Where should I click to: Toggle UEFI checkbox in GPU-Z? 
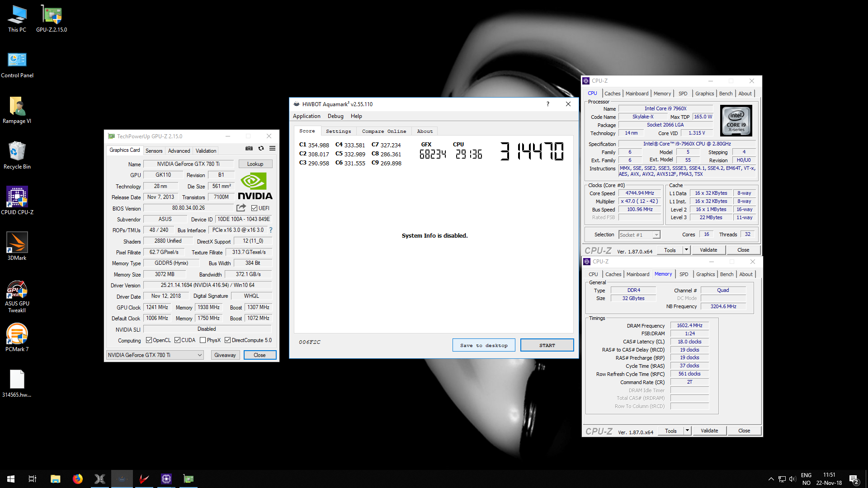click(x=254, y=208)
